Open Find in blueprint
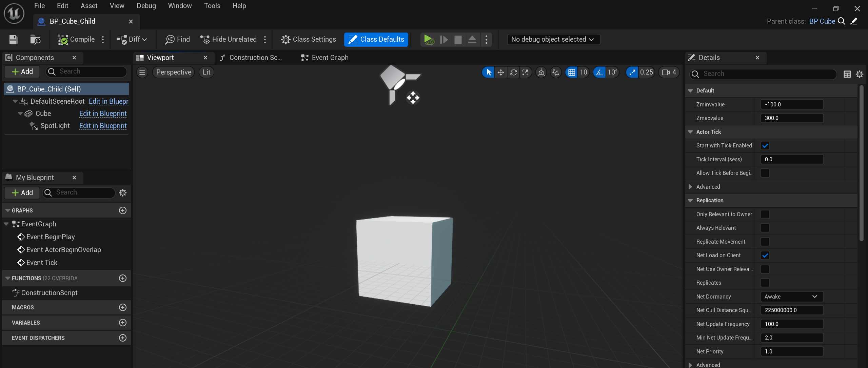868x368 pixels. point(177,40)
